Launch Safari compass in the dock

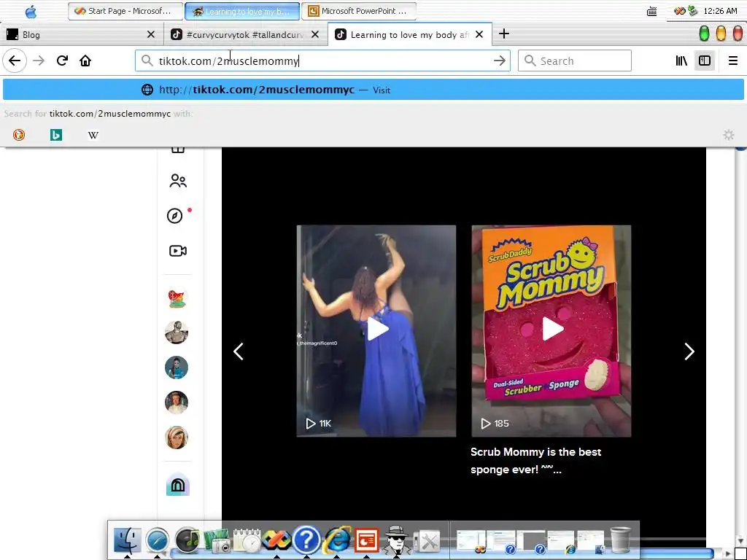point(158,540)
